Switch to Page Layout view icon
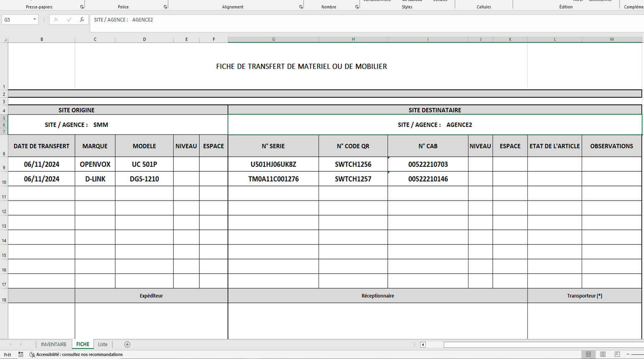644x359 pixels. (x=603, y=354)
